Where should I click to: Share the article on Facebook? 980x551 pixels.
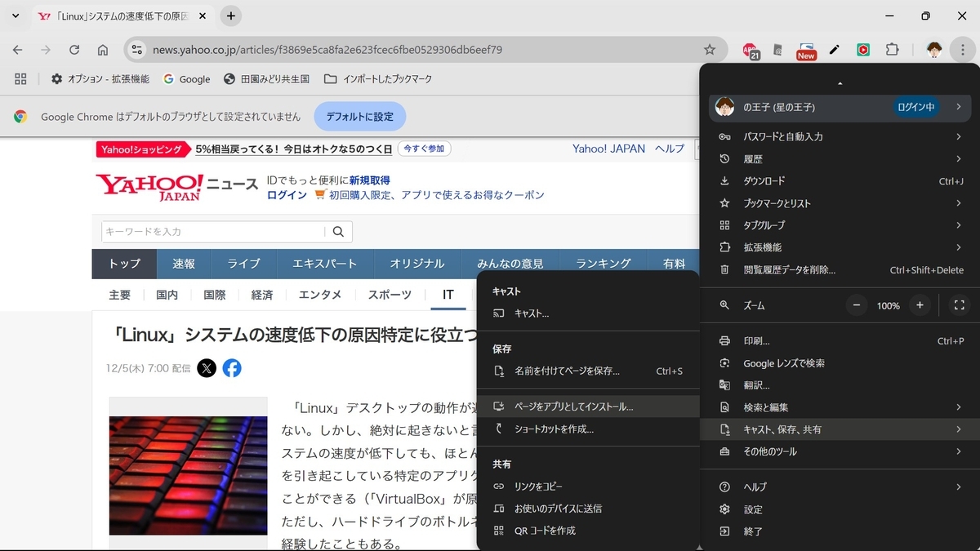point(232,368)
